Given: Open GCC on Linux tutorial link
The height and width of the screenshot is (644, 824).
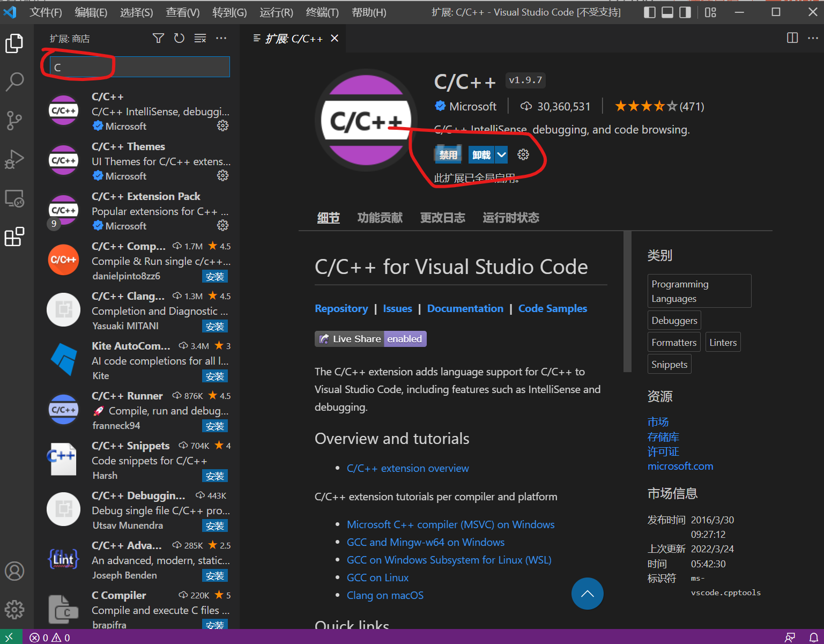Looking at the screenshot, I should click(378, 578).
